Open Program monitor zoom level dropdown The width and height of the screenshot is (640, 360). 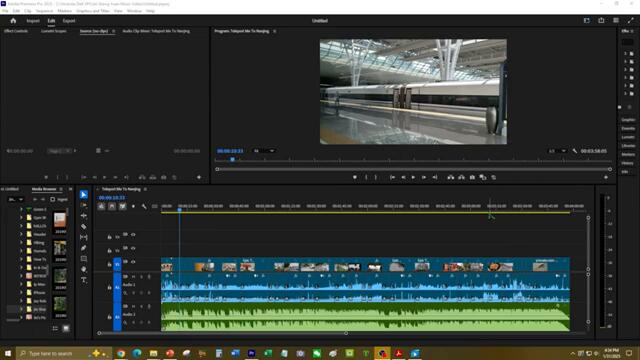(264, 151)
